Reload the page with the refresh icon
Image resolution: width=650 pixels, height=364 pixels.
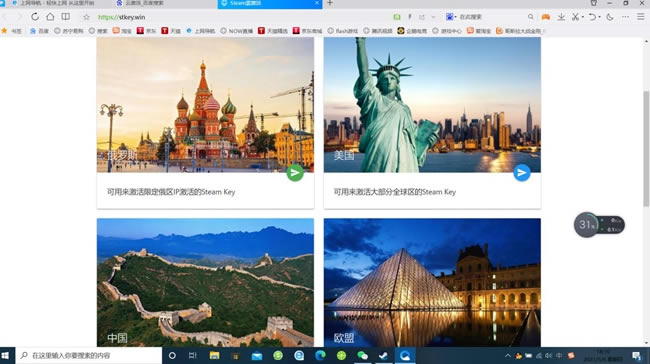(x=35, y=17)
